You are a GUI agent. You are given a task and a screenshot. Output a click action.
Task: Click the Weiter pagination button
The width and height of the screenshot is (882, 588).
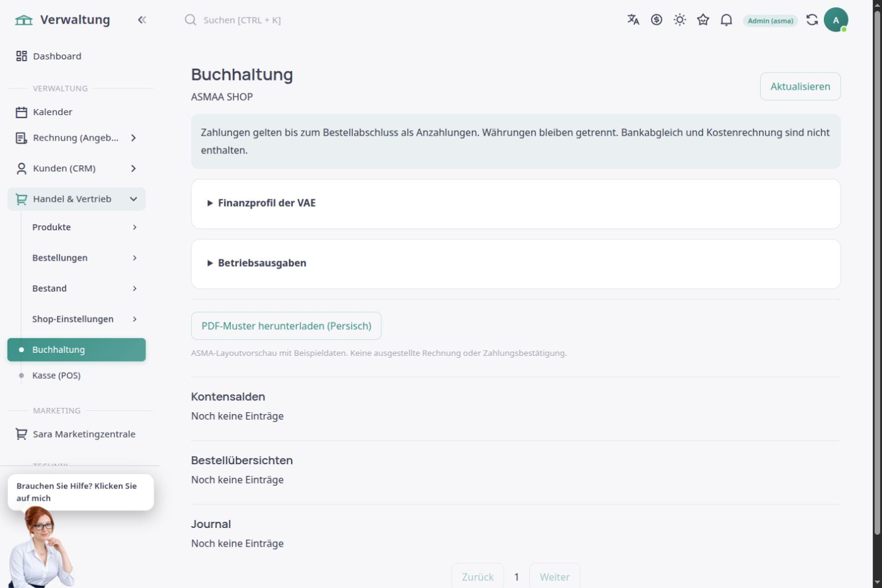pos(555,577)
